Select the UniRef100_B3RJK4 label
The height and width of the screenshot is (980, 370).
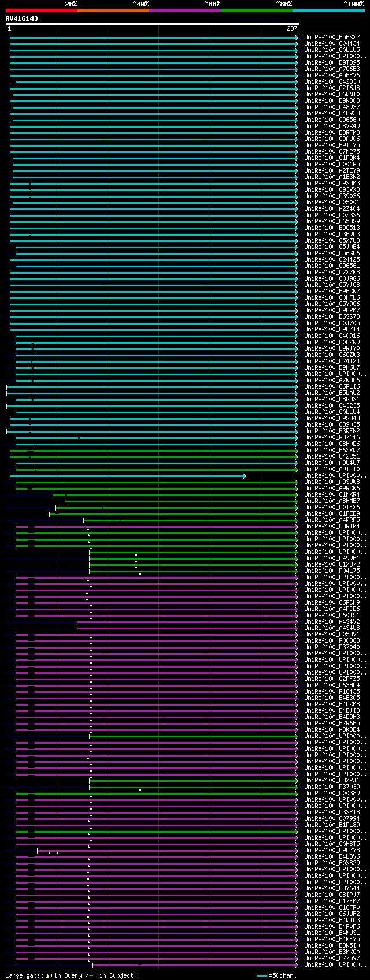pyautogui.click(x=332, y=526)
